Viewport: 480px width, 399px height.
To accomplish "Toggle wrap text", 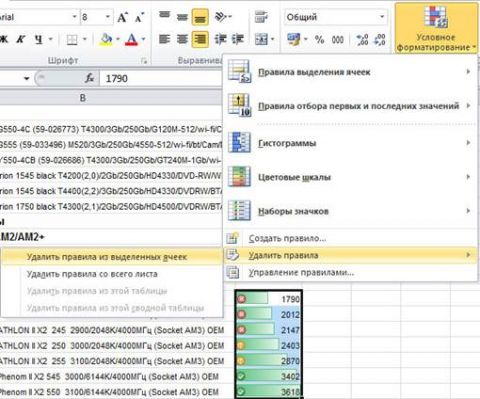I will 261,17.
